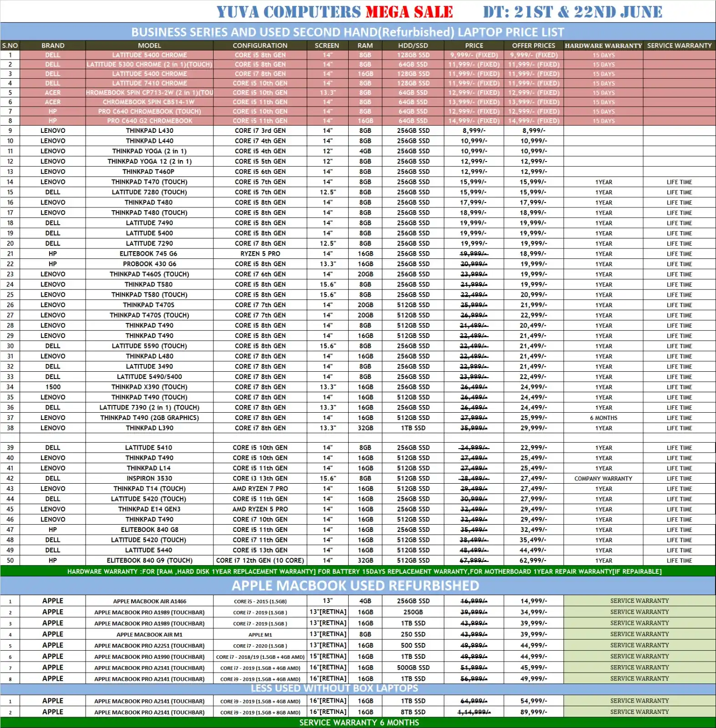Click the 1TB SSD cell in row 38
The image size is (716, 728).
click(413, 428)
